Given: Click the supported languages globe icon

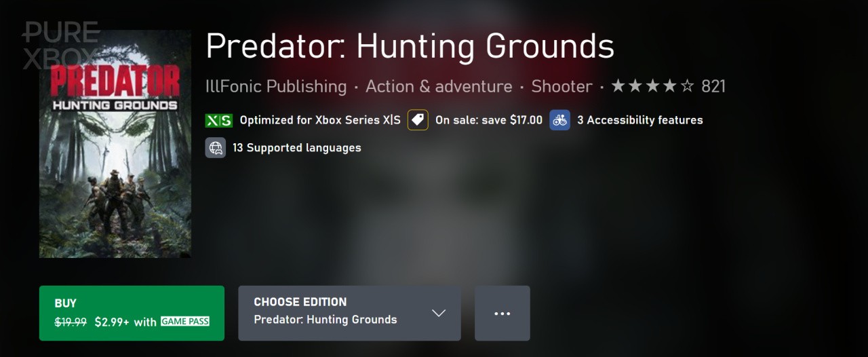Looking at the screenshot, I should pos(216,147).
